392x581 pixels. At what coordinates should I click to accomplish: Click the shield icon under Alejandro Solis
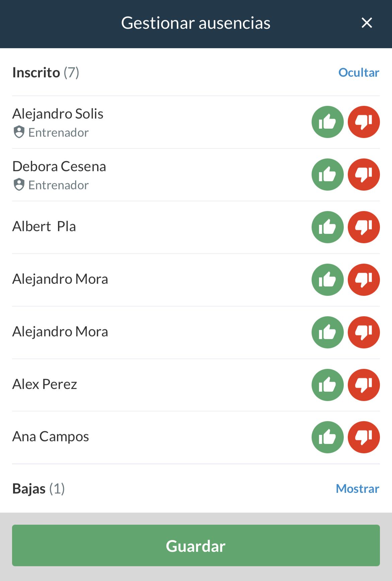point(19,132)
